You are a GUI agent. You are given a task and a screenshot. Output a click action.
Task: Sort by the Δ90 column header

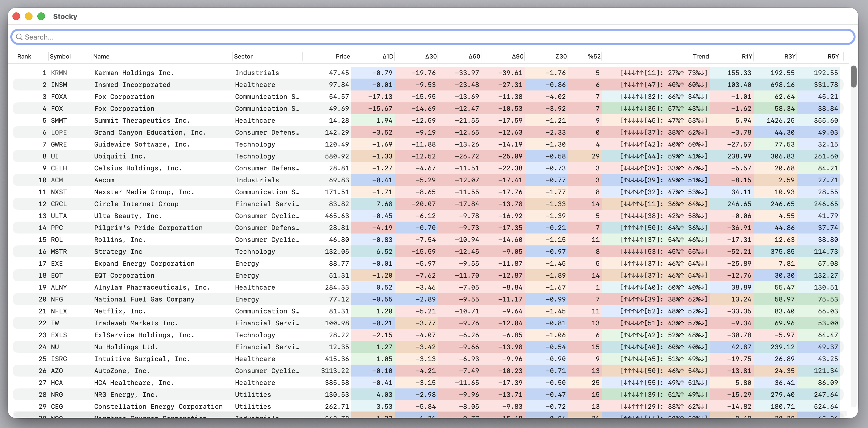517,57
